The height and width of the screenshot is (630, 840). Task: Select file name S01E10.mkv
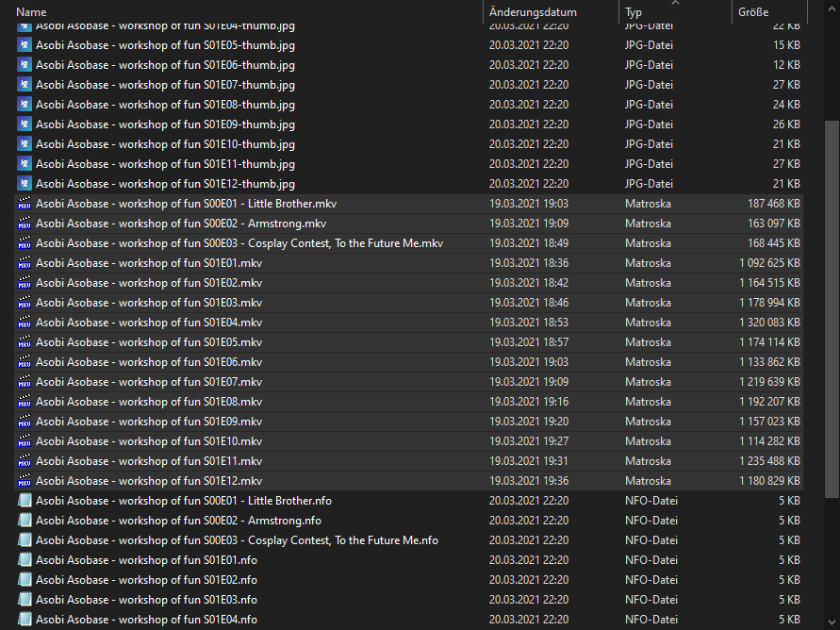(x=149, y=441)
